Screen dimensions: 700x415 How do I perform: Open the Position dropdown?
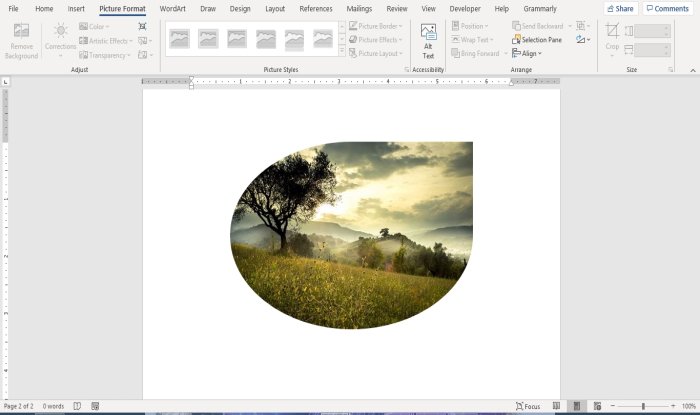tap(470, 26)
